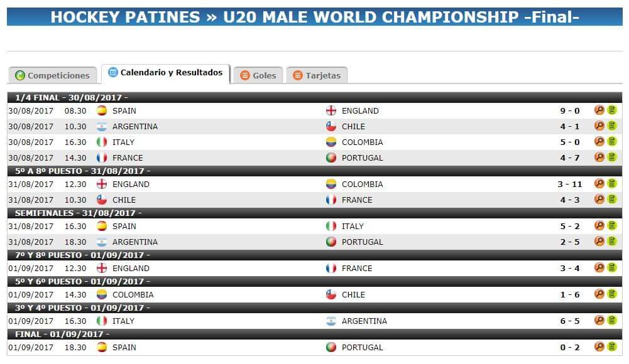This screenshot has width=629, height=364.
Task: Click magnifier icon for Spain vs Italy semifinal
Action: [x=599, y=225]
